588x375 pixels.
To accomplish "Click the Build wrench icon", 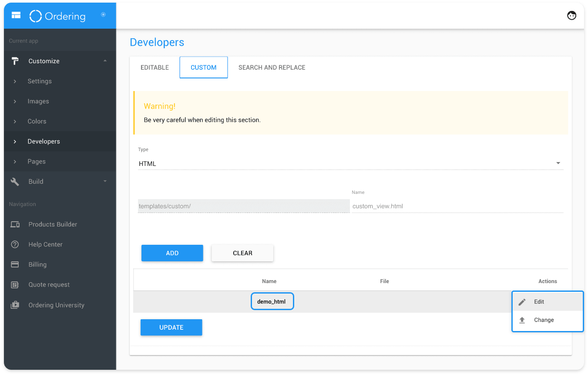I will click(15, 182).
